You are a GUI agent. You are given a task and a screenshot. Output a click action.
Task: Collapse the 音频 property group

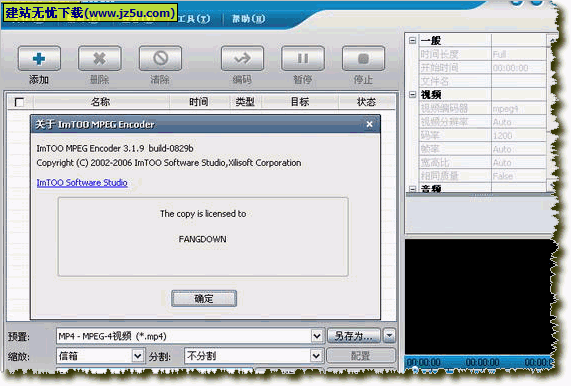[x=412, y=189]
